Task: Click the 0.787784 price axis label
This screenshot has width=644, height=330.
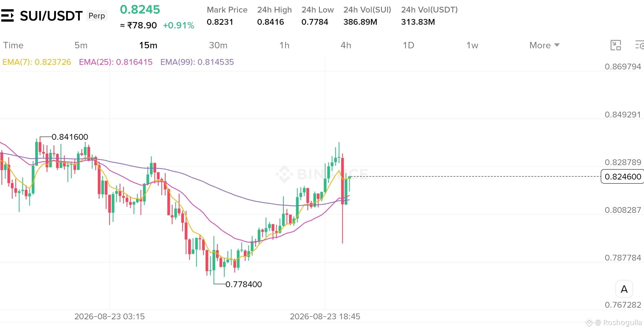Action: [x=623, y=258]
